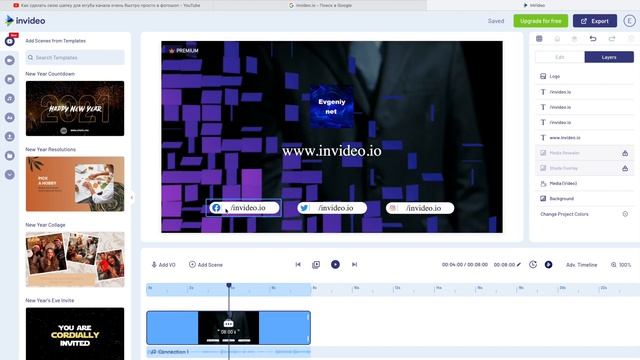The image size is (640, 360).
Task: Select the scene clip in the timeline
Action: click(x=229, y=328)
